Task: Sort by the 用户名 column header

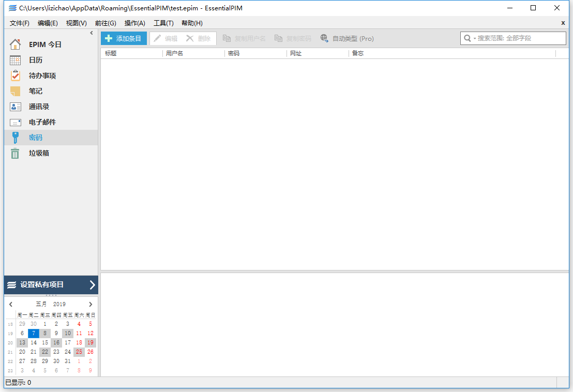Action: [x=194, y=53]
